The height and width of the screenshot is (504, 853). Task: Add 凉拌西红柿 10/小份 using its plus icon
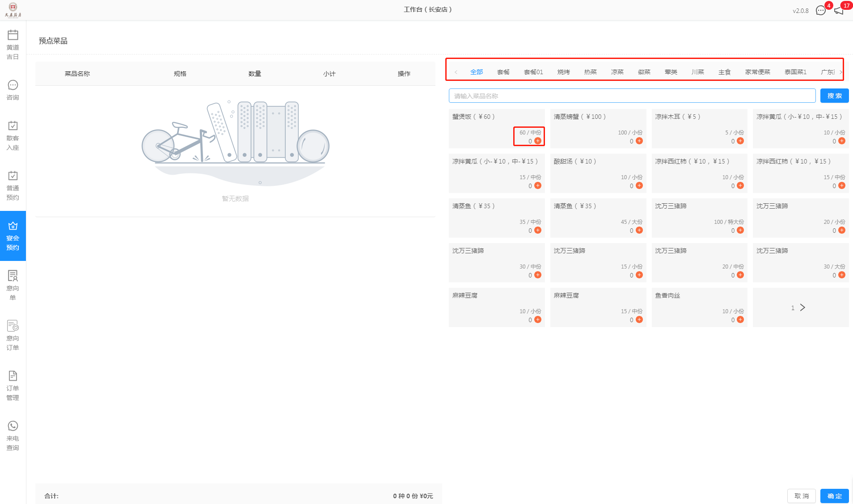(x=740, y=185)
